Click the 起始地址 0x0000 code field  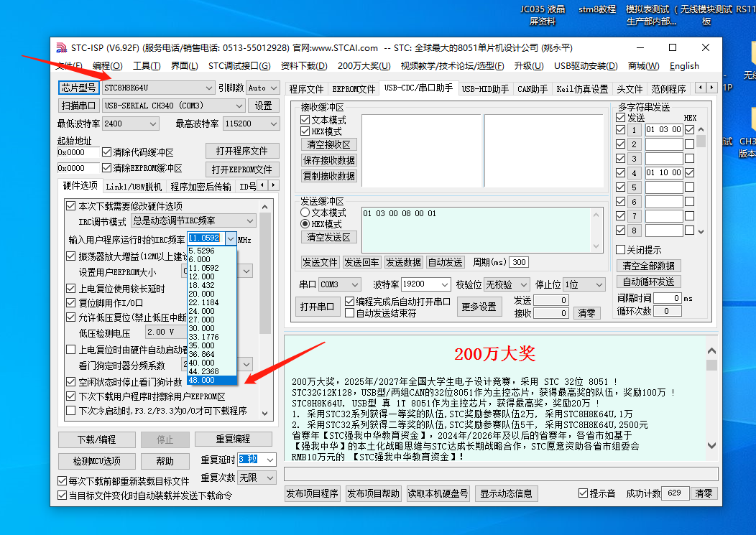tap(78, 152)
